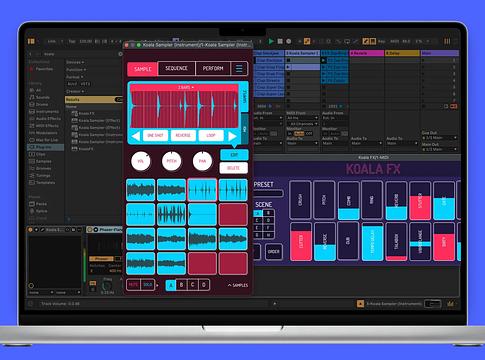485x360 pixels.
Task: Click the ORDER button in Koala FX
Action: tap(274, 252)
